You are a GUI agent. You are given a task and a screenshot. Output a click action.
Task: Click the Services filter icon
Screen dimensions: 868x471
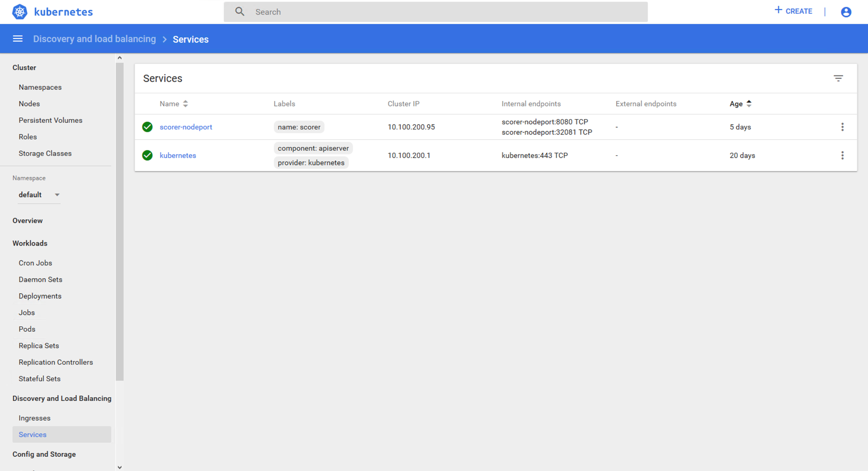[x=838, y=78]
